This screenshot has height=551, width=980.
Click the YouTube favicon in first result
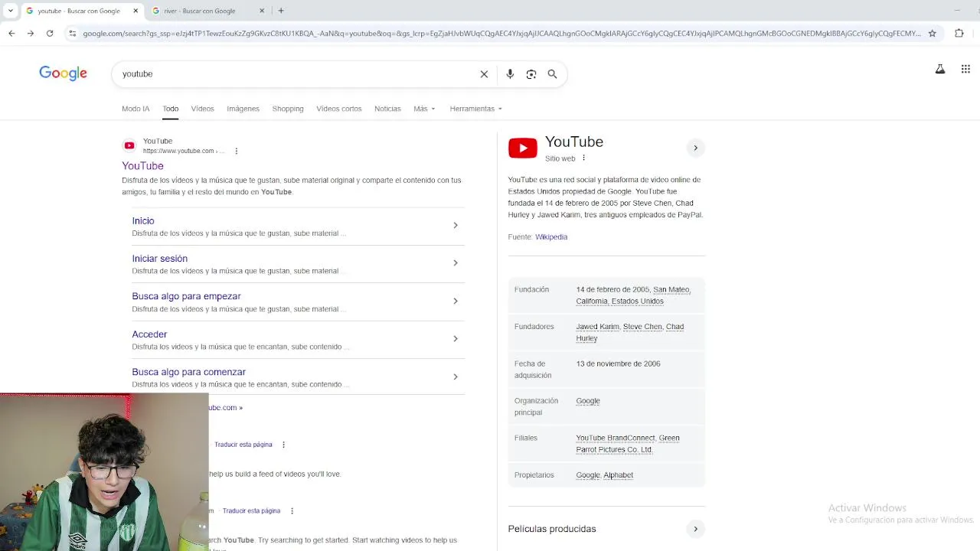click(129, 145)
